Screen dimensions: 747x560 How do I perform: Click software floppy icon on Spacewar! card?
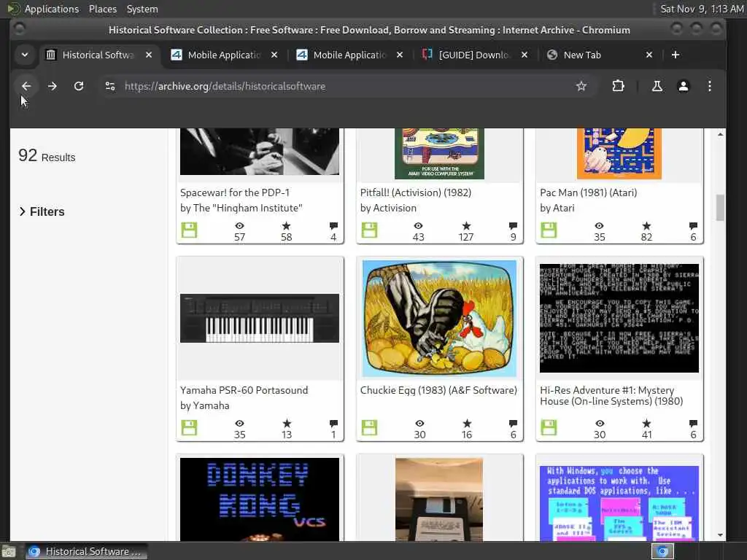pos(189,230)
